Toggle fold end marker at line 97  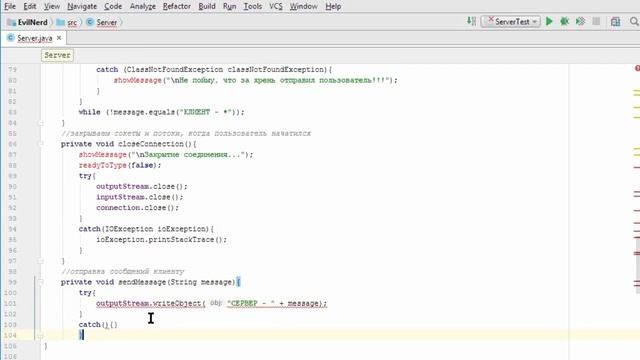(40, 260)
